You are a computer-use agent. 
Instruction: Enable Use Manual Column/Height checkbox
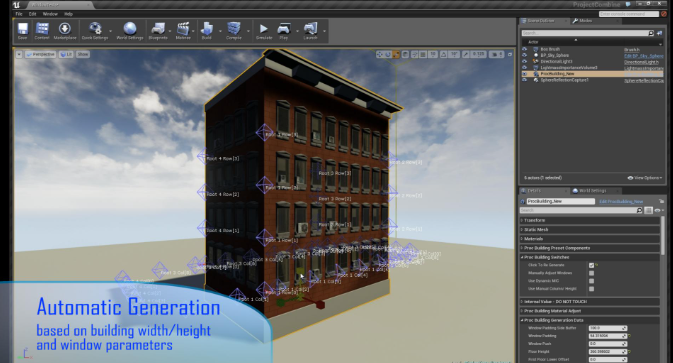tap(591, 289)
